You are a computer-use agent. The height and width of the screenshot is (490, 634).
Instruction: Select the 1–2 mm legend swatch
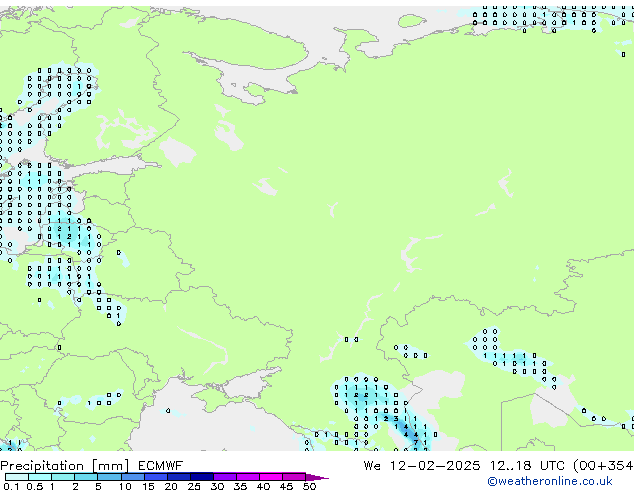click(63, 477)
